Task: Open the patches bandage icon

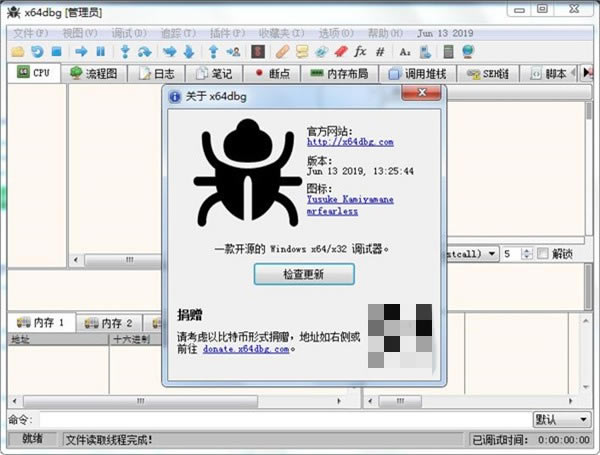Action: coord(282,51)
